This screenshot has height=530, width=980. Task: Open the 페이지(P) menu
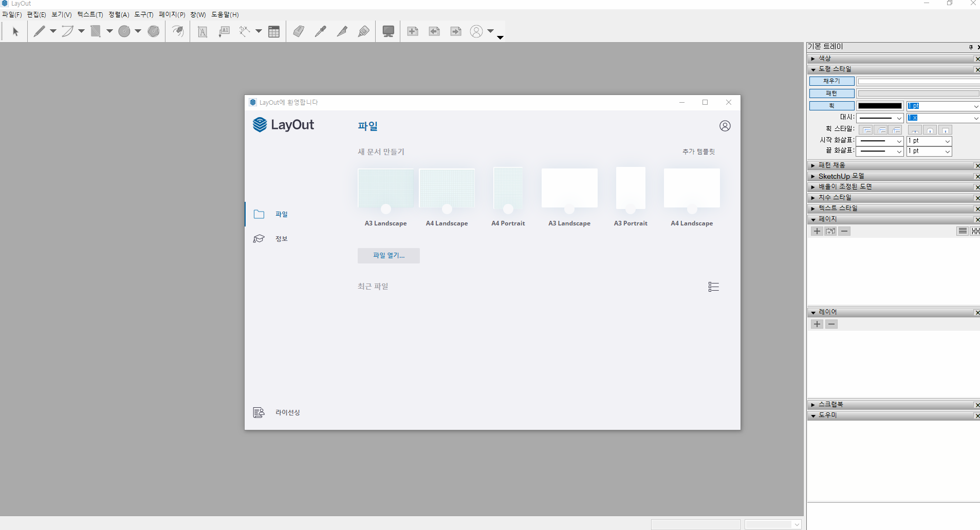click(172, 15)
